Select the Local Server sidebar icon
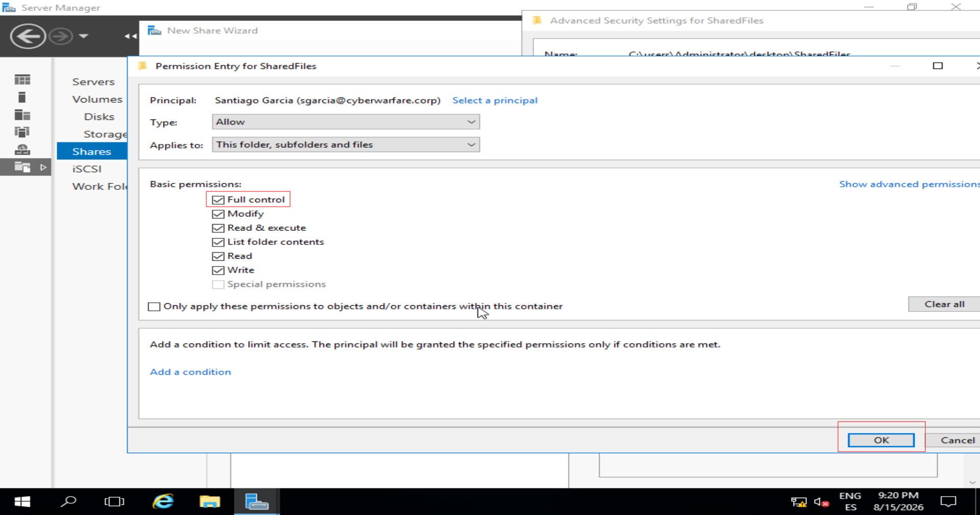 point(22,97)
